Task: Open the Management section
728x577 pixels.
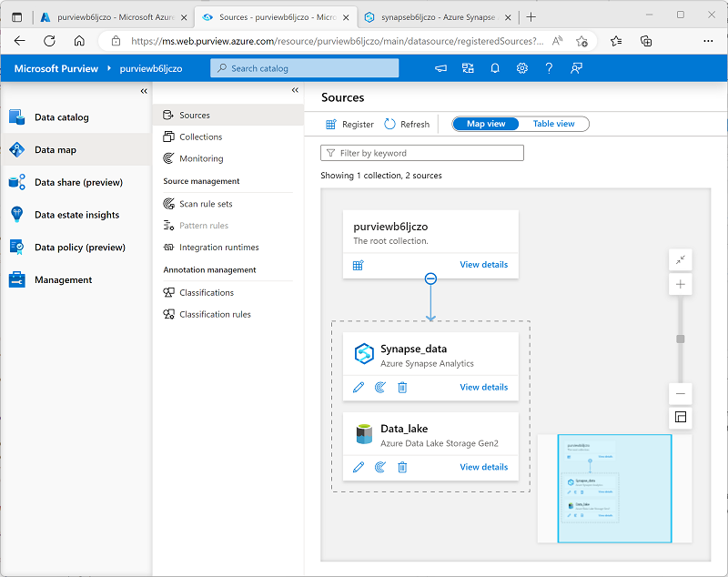Action: click(x=63, y=280)
